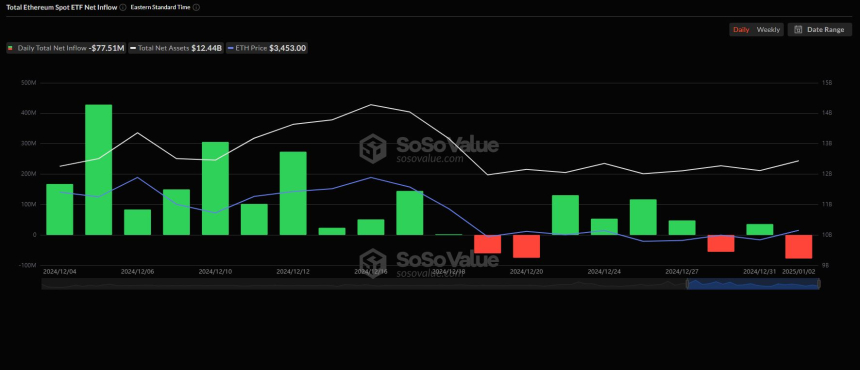Select the red bar at 2024/12/20
The width and height of the screenshot is (860, 370).
point(527,246)
